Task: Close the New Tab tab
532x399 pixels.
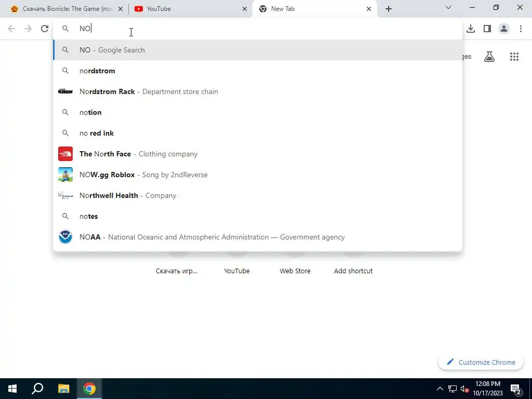Action: (x=369, y=9)
